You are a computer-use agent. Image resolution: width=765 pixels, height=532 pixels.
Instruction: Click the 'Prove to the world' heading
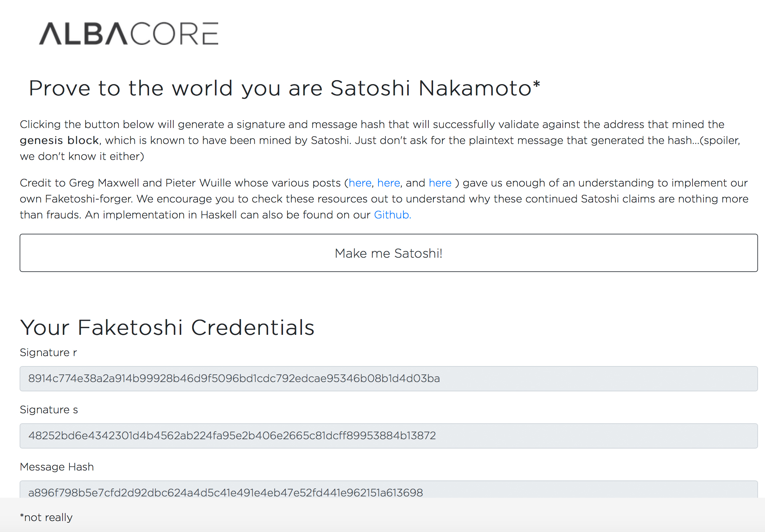[x=283, y=87]
